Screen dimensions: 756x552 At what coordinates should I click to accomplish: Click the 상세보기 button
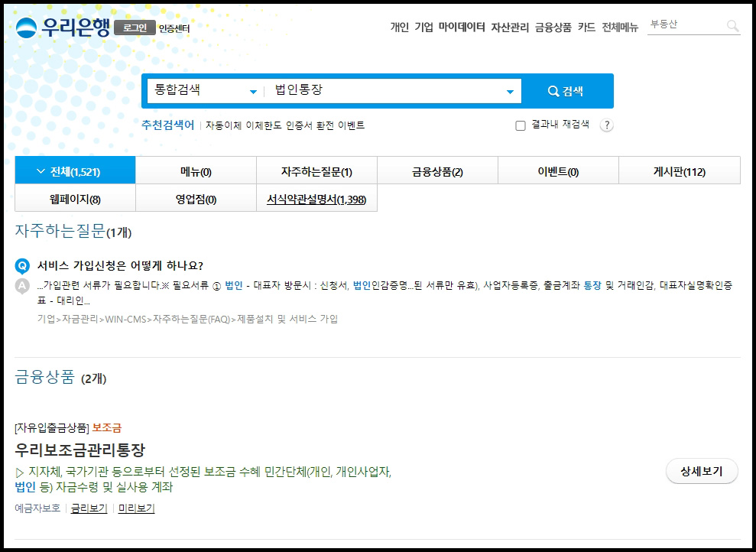(702, 471)
